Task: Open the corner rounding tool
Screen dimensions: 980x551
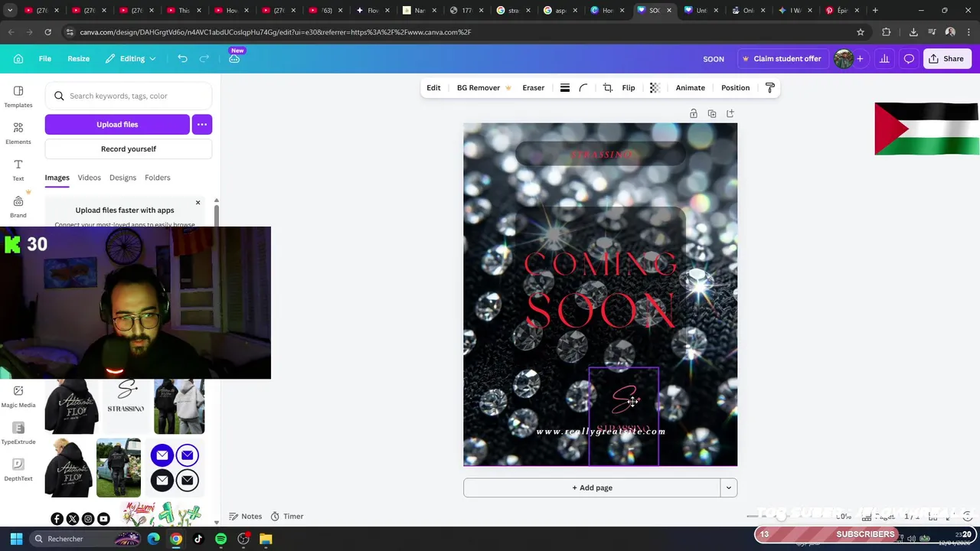Action: 583,88
